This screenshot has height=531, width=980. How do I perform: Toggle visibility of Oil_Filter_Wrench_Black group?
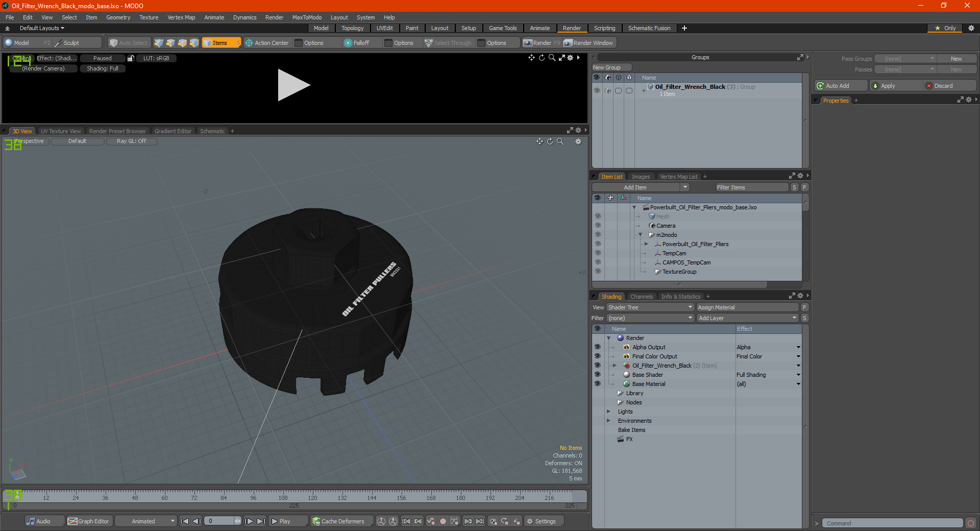[x=597, y=90]
